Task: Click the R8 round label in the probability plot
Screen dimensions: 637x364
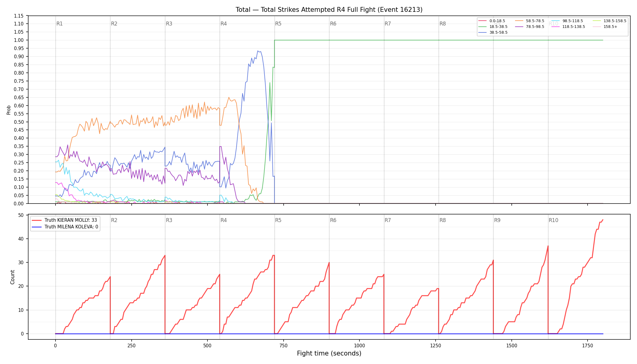Action: tap(443, 24)
